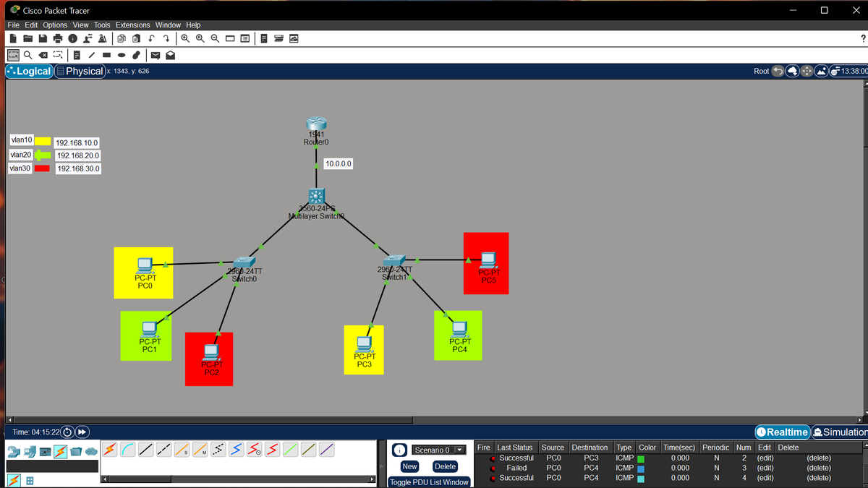The width and height of the screenshot is (868, 488).
Task: Open the Edit menu
Action: coord(30,25)
